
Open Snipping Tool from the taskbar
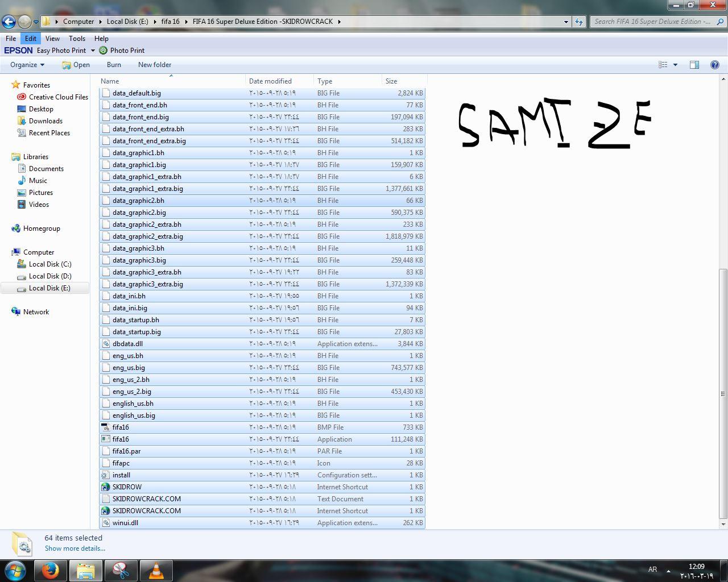coord(121,571)
